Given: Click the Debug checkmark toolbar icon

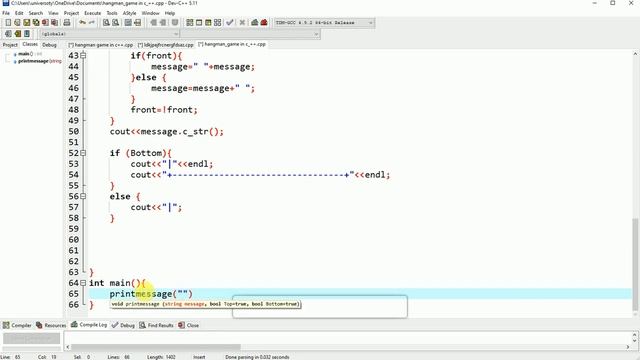Looking at the screenshot, I should point(230,23).
